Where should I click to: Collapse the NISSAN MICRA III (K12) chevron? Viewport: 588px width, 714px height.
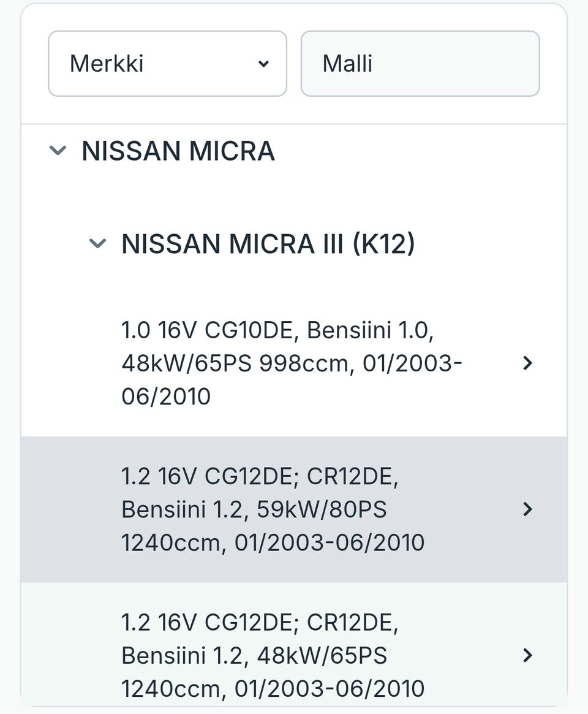tap(98, 244)
